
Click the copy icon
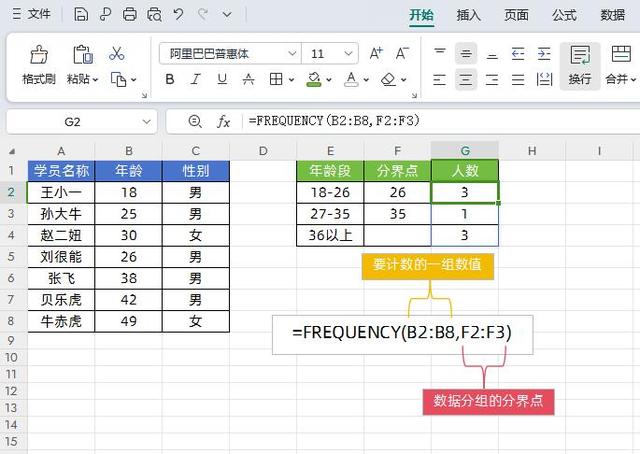pyautogui.click(x=118, y=79)
